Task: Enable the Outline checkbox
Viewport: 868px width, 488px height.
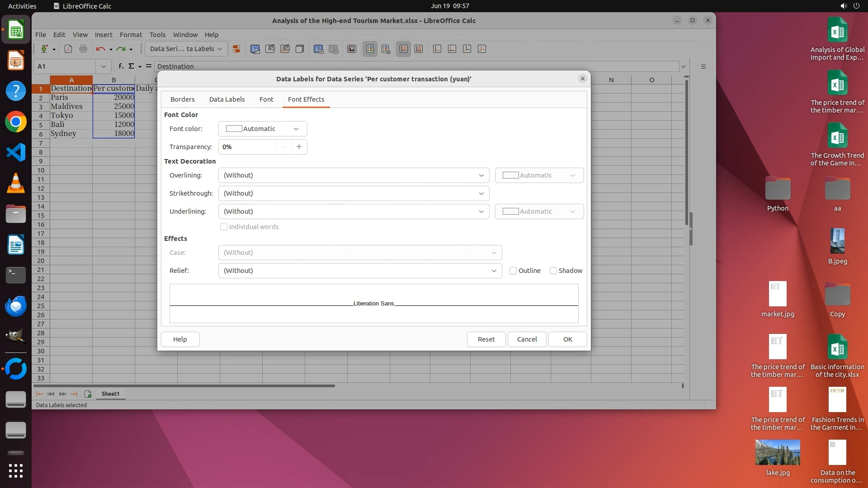Action: [513, 271]
